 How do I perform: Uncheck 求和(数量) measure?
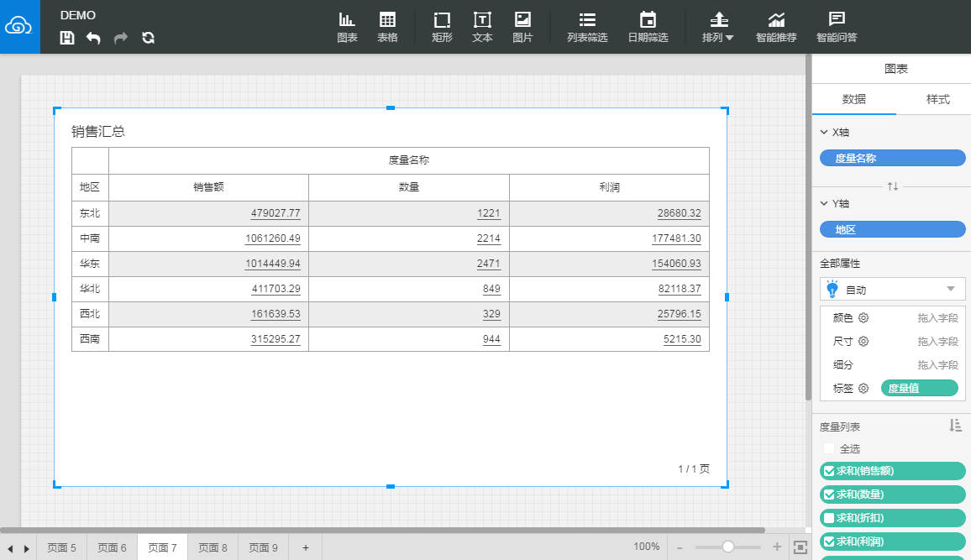pyautogui.click(x=829, y=495)
